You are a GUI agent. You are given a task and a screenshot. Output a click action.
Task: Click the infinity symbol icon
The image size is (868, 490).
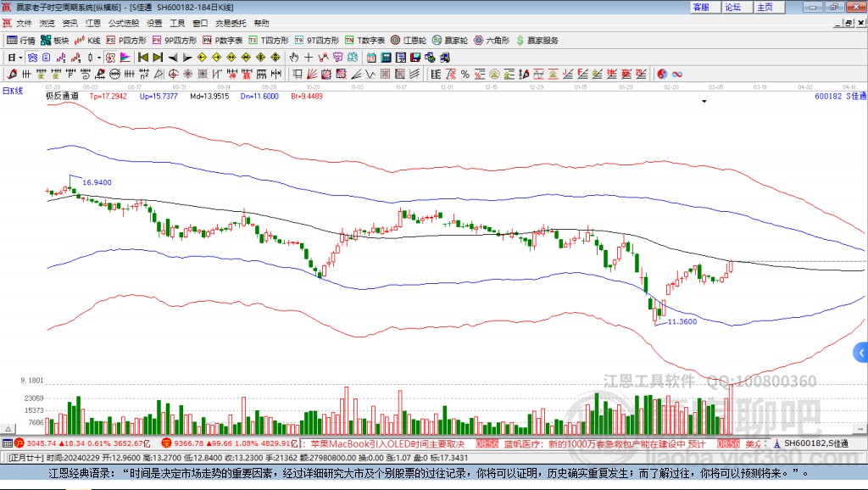click(677, 74)
